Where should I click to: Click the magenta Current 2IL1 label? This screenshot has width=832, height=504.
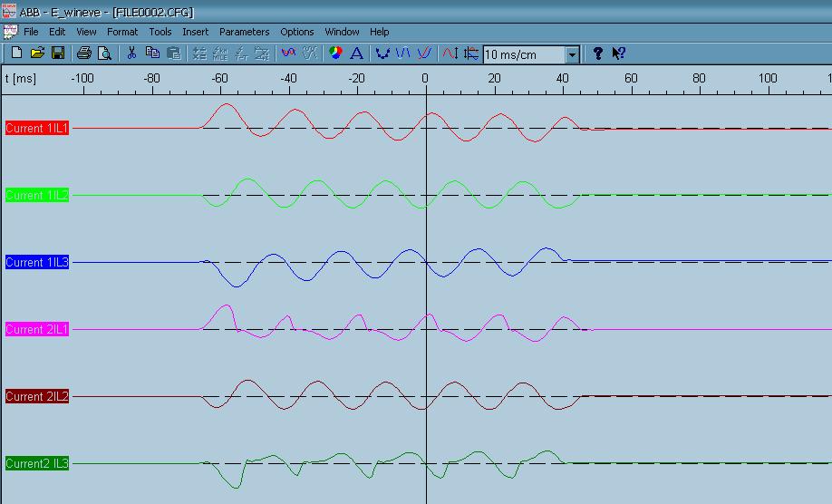tap(37, 329)
